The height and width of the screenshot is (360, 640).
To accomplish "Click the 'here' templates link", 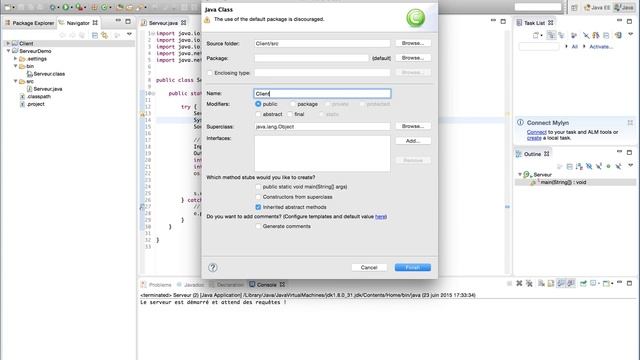I will click(x=380, y=216).
